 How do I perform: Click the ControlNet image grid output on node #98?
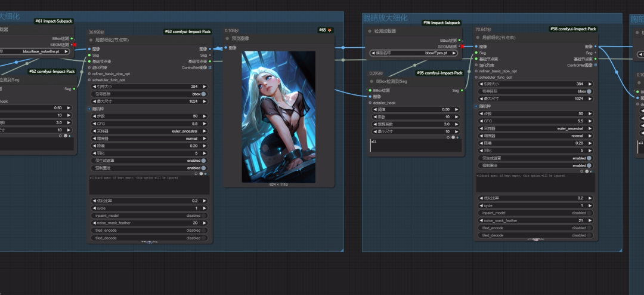pyautogui.click(x=596, y=65)
